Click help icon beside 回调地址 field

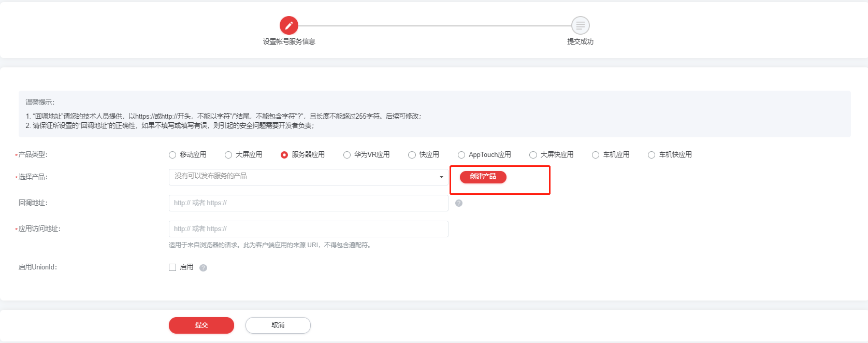pyautogui.click(x=459, y=203)
